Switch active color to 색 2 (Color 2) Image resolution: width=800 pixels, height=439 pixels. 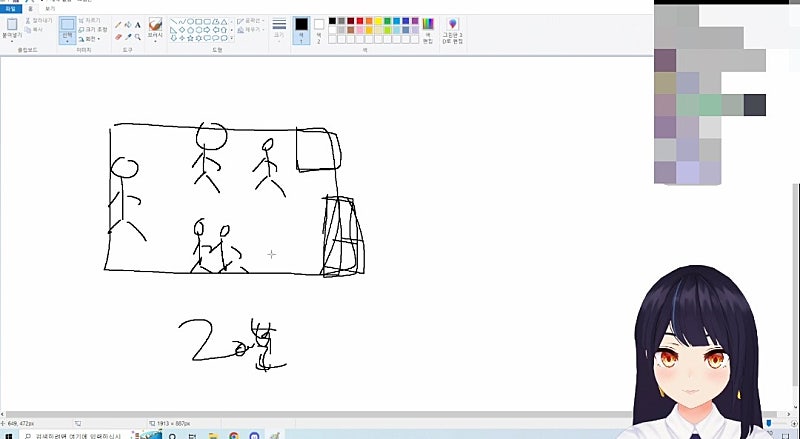coord(319,28)
